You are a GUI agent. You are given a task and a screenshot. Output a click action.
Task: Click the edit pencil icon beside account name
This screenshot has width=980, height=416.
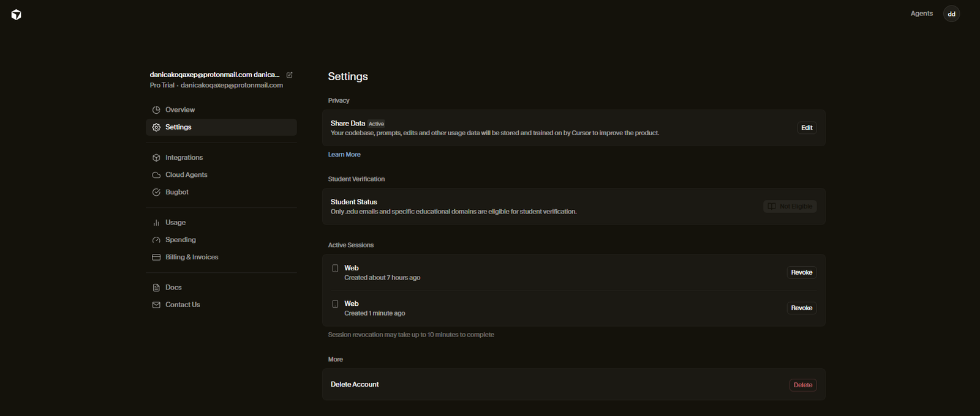(x=290, y=75)
